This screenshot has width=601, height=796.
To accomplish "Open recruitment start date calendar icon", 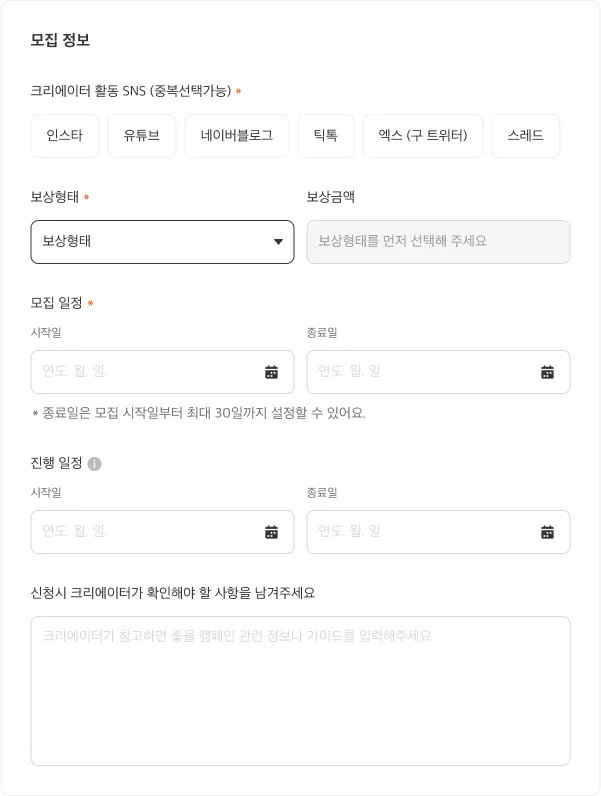I will pos(271,372).
